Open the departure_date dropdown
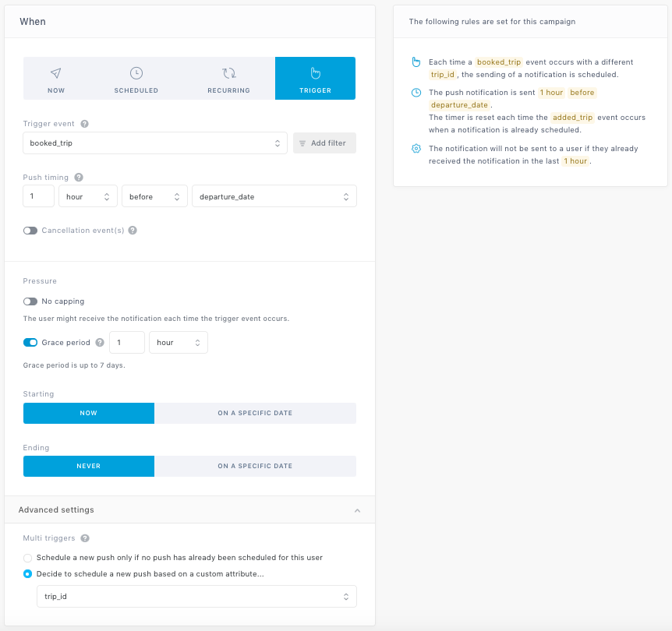672x631 pixels. coord(274,196)
